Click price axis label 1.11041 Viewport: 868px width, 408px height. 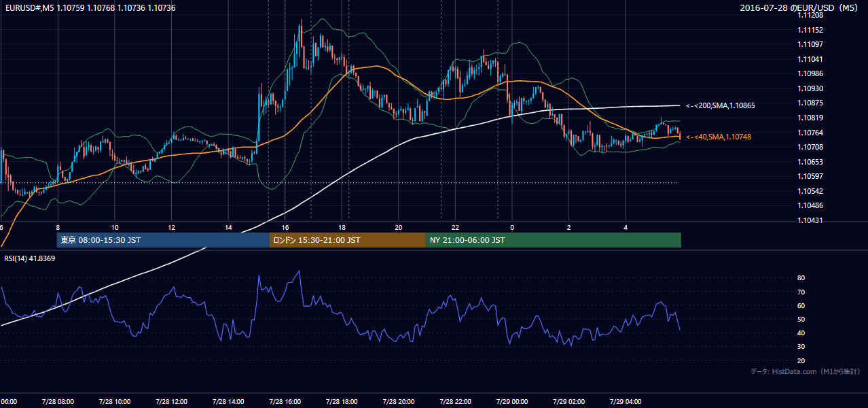[810, 59]
